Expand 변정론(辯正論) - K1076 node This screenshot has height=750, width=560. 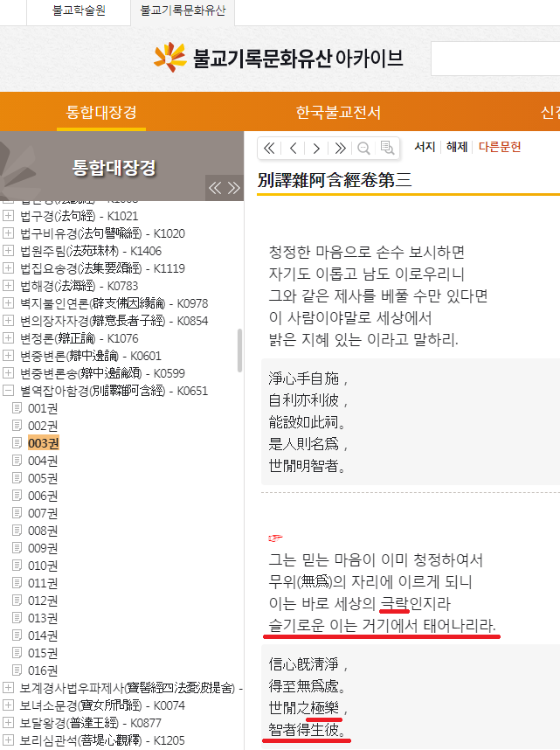(8, 338)
